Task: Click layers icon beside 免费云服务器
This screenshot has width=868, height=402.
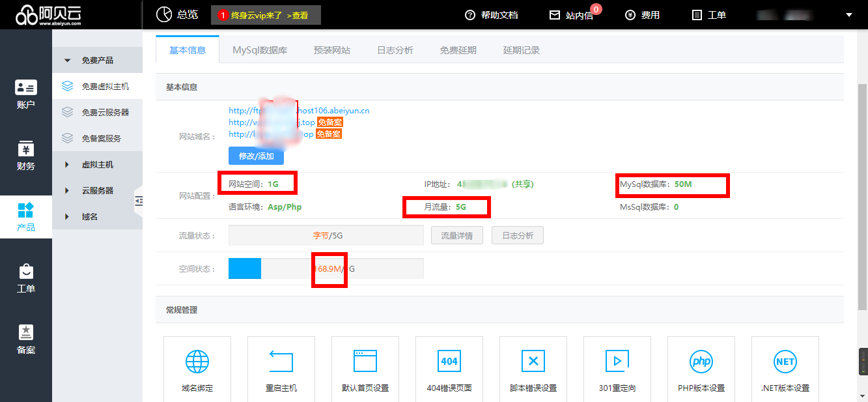Action: (67, 112)
